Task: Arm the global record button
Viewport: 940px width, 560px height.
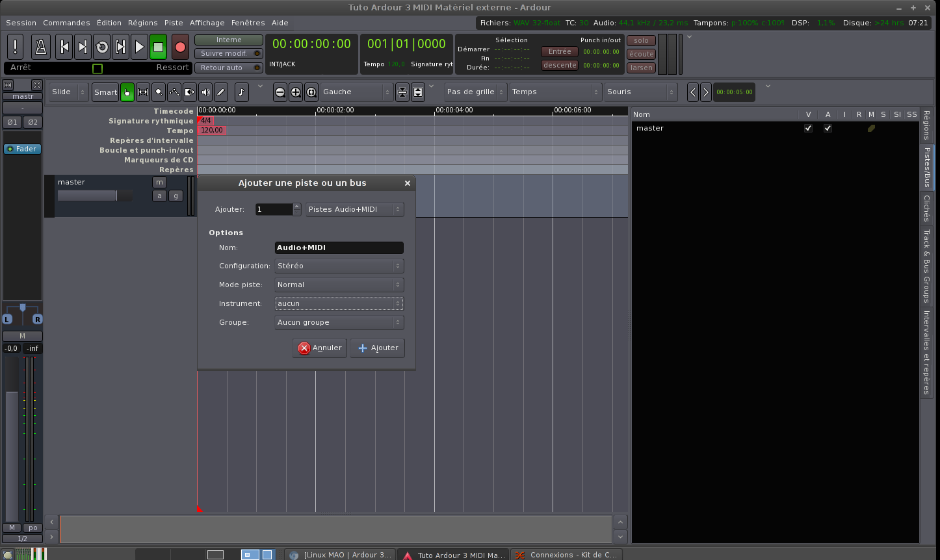Action: point(180,47)
